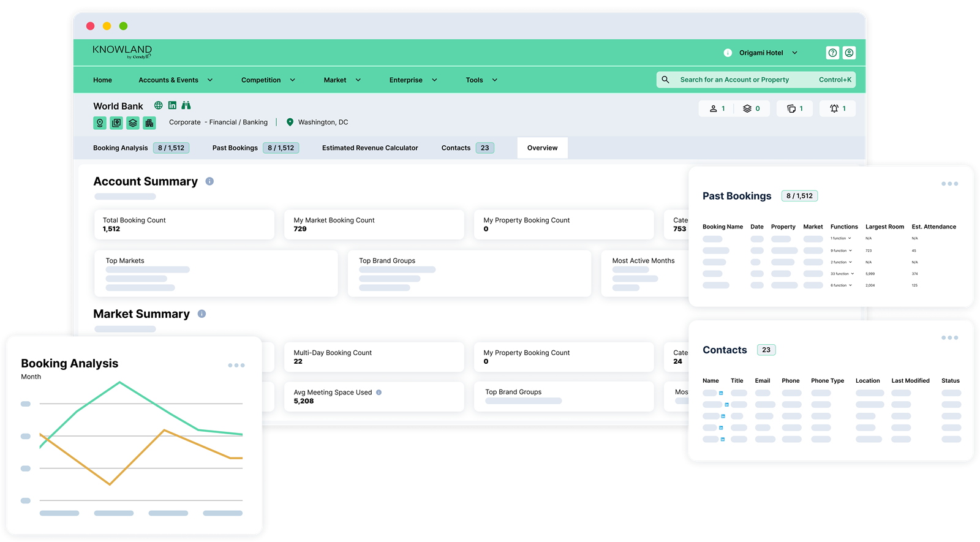This screenshot has height=542, width=980.
Task: Click LinkedIn icon in first Contacts row
Action: pos(721,393)
